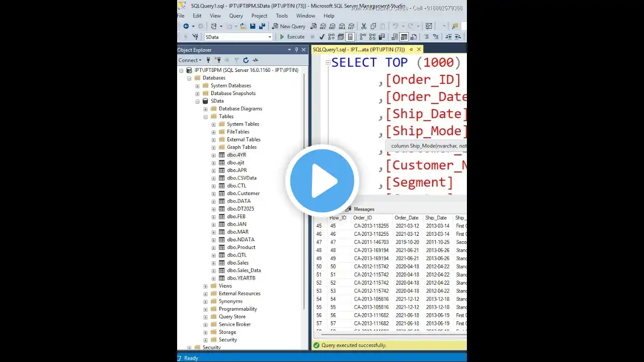Click the Save All icon
644x362 pixels.
[x=262, y=26]
